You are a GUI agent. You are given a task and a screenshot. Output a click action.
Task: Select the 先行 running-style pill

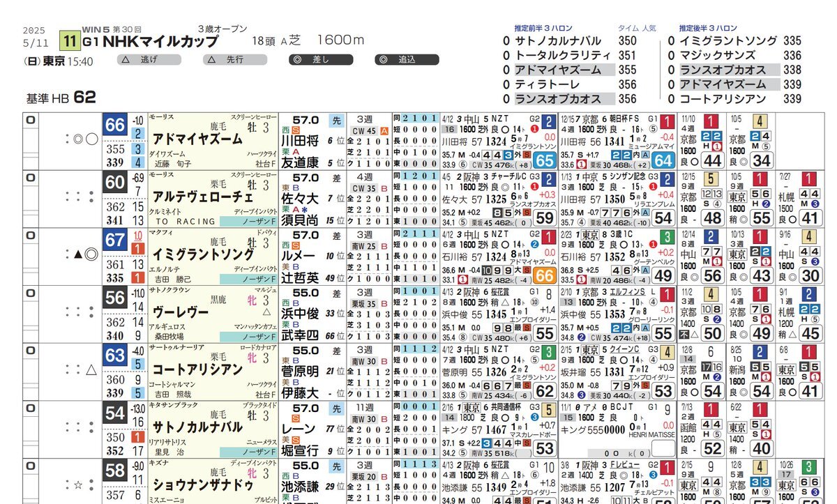point(235,60)
